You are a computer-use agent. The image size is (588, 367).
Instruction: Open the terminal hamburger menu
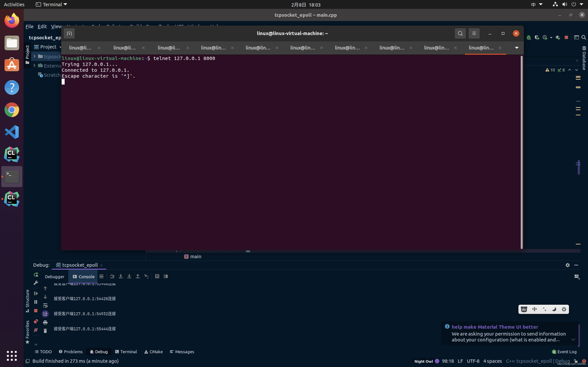tap(474, 33)
